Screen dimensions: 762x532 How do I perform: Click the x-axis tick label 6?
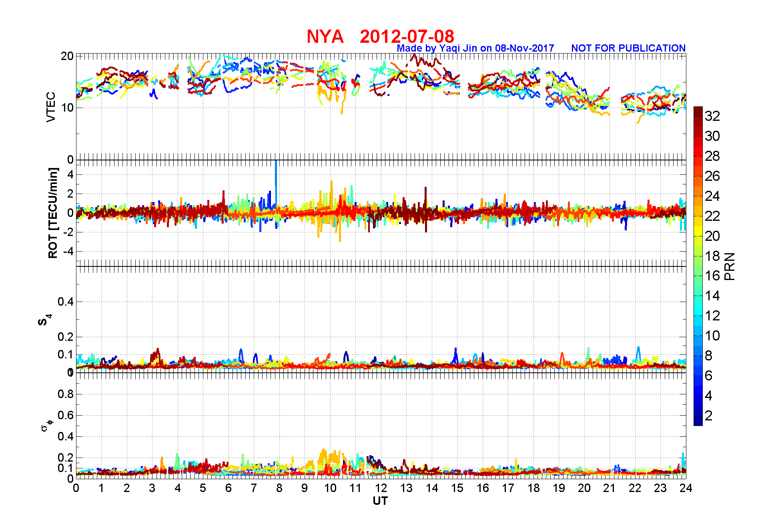click(229, 488)
